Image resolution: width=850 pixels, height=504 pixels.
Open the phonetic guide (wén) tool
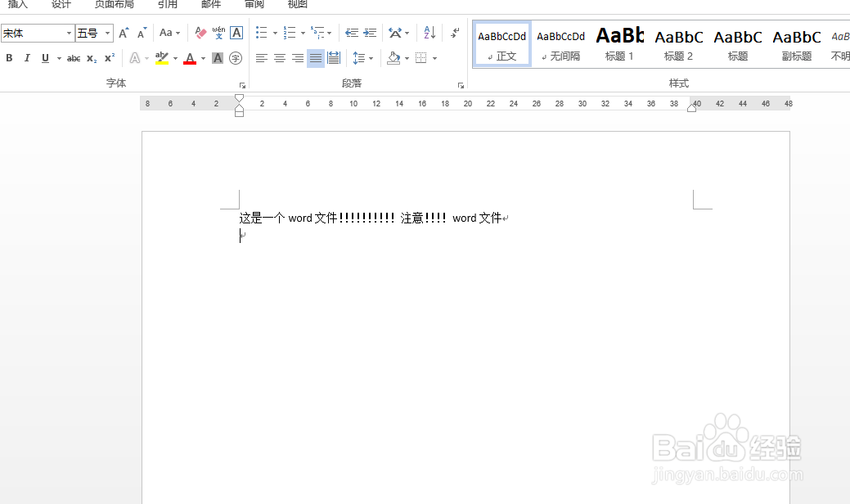[218, 33]
